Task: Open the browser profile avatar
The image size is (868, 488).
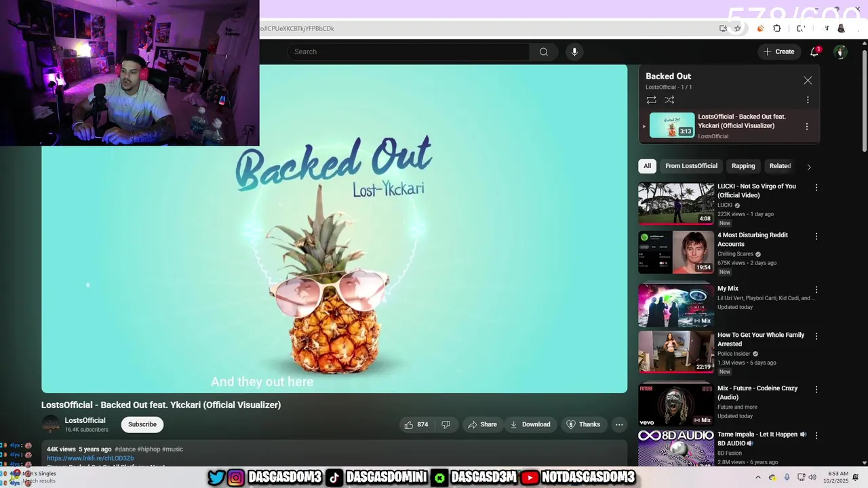Action: coord(842,28)
